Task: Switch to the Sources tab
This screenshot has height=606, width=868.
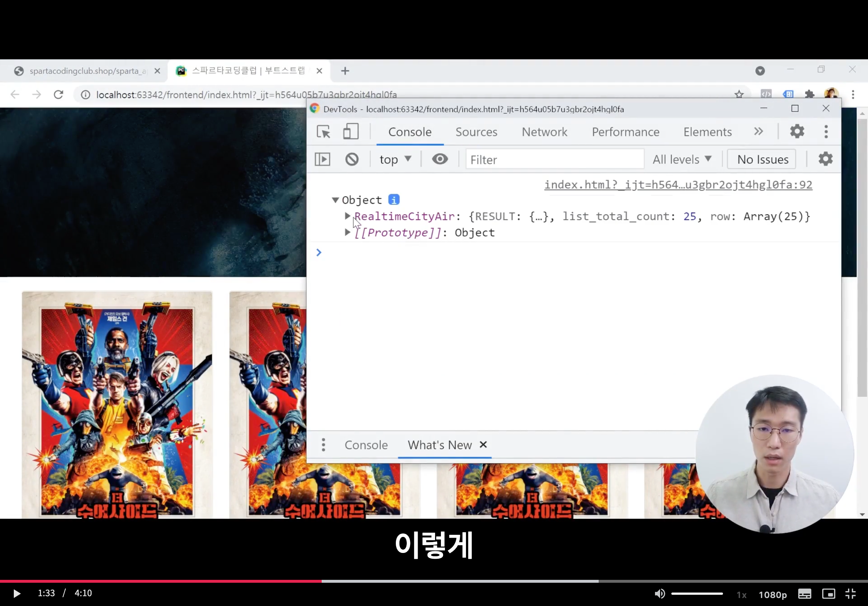Action: click(476, 132)
